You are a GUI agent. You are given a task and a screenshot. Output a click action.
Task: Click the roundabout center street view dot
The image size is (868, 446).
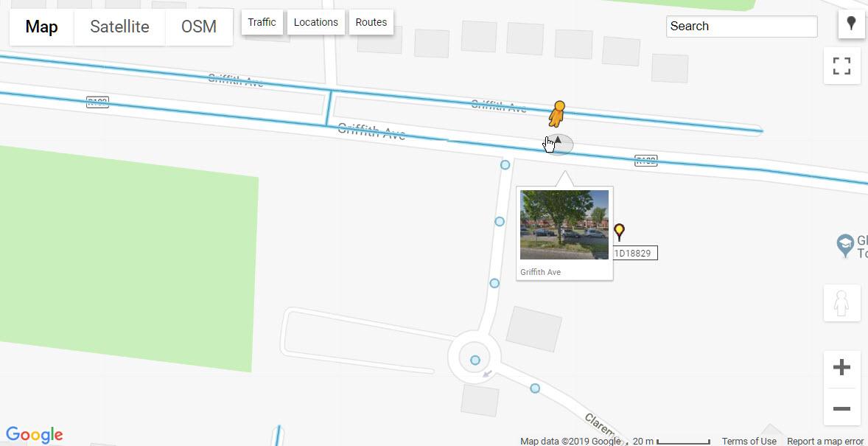tap(475, 360)
